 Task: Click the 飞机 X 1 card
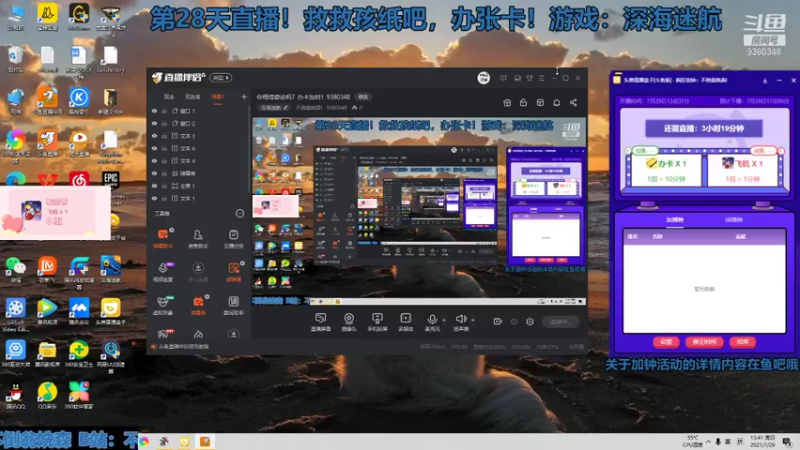tap(743, 170)
